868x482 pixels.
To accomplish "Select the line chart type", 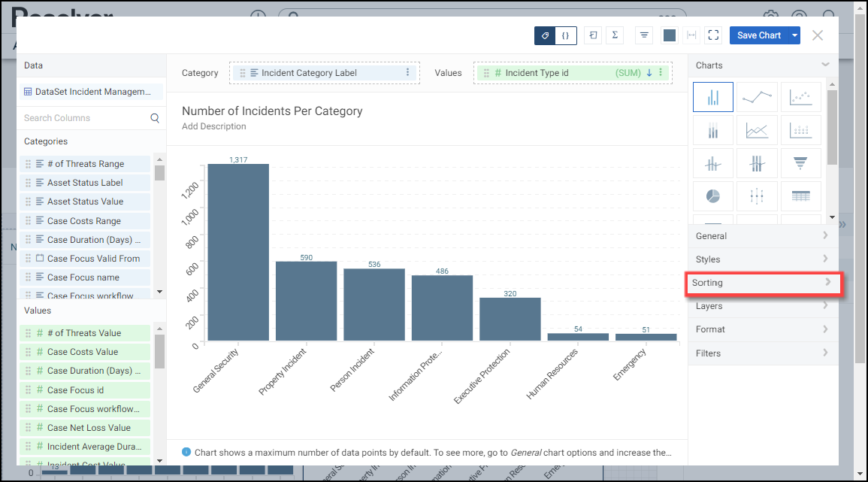I will [x=757, y=97].
